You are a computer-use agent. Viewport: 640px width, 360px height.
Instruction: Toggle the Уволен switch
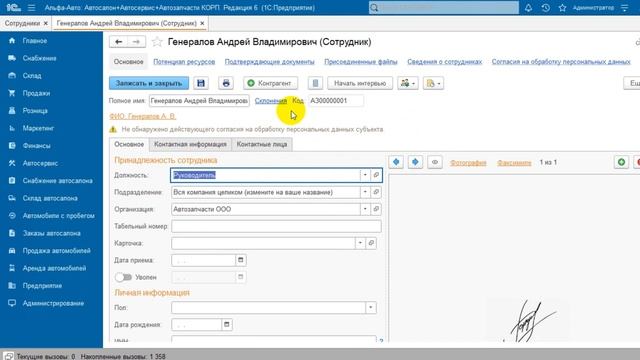(123, 277)
